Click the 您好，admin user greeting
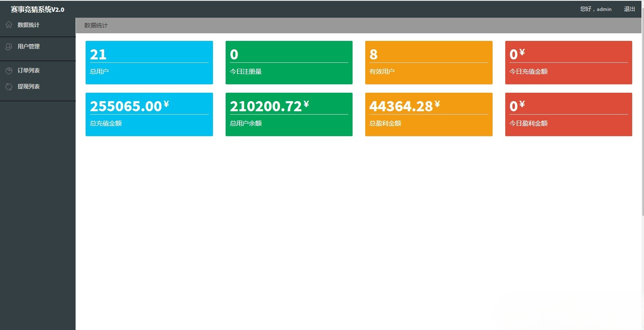The image size is (644, 330). (x=595, y=9)
